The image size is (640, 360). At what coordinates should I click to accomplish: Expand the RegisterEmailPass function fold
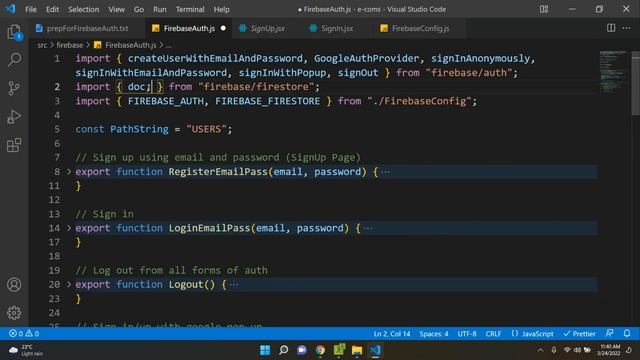tap(69, 172)
